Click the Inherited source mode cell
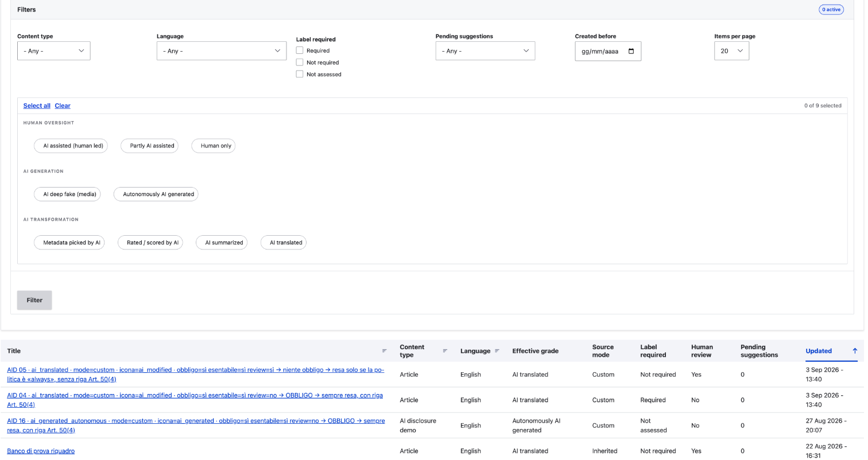The width and height of the screenshot is (868, 460). point(604,451)
